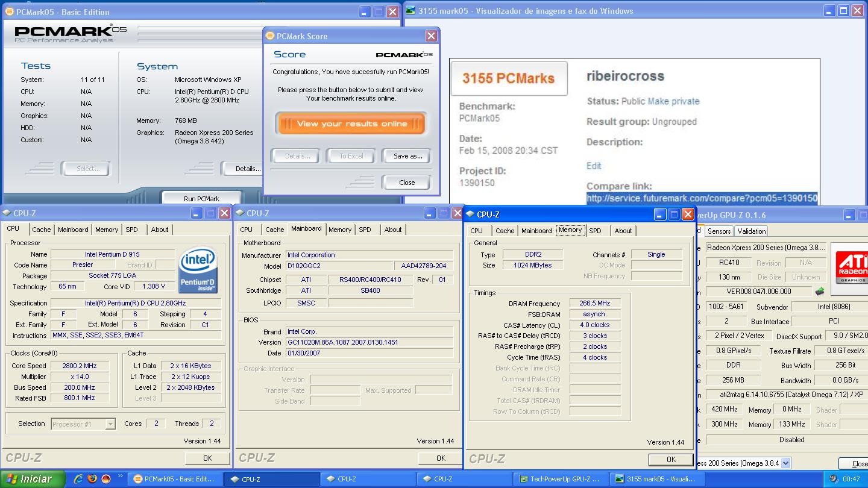Open Validation tab in GPU-Z
This screenshot has height=488, width=868.
click(x=752, y=231)
